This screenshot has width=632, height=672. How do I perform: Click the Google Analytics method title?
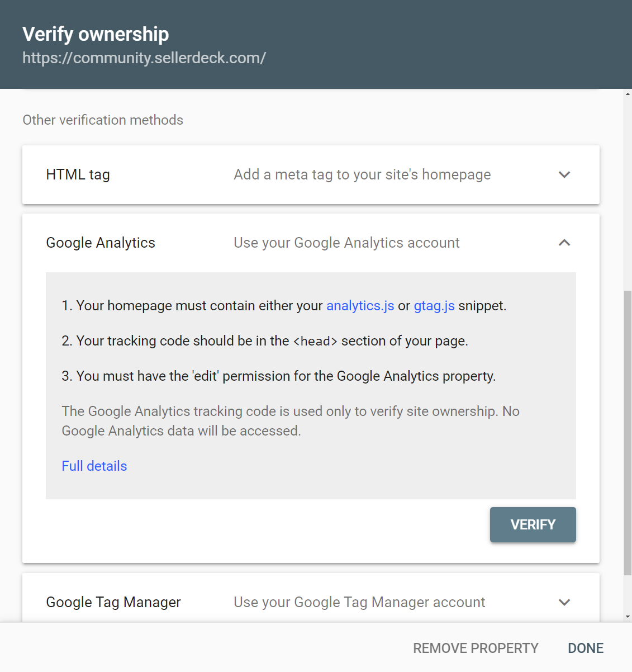click(101, 243)
